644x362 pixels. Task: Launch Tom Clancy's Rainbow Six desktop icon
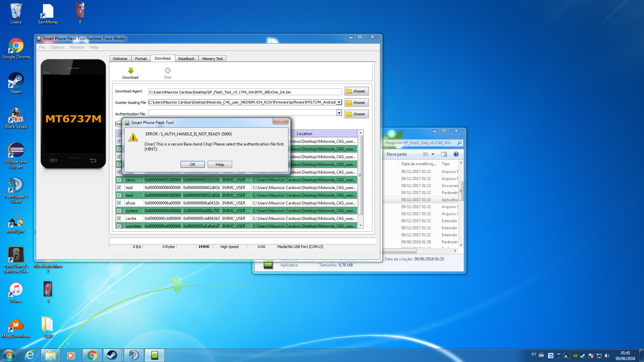(16, 260)
